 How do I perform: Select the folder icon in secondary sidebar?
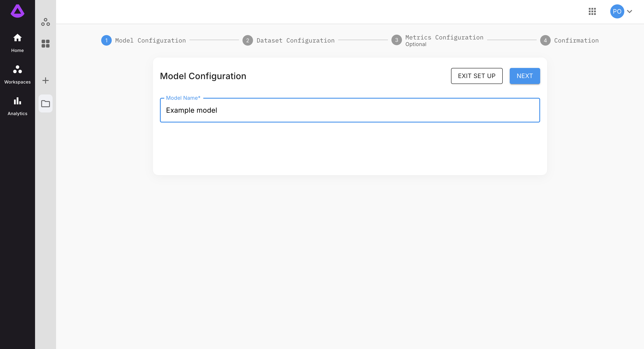[x=46, y=103]
